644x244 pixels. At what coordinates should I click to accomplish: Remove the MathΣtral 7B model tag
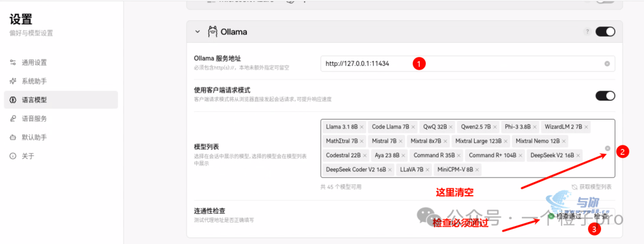(361, 141)
